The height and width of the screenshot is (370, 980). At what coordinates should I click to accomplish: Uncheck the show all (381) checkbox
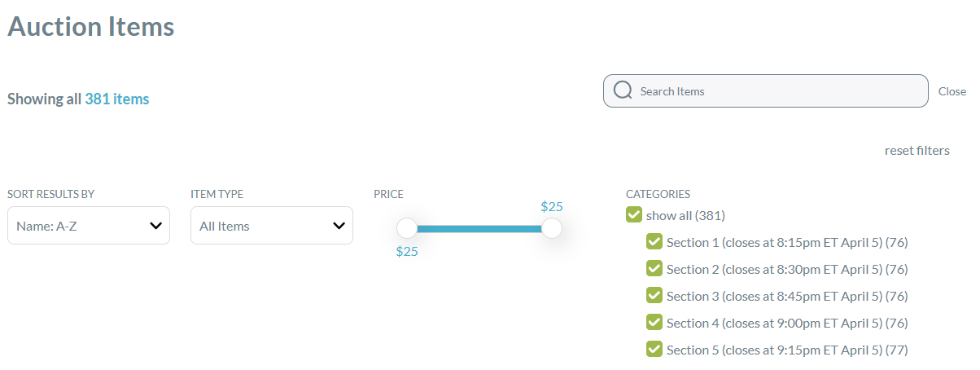(x=634, y=215)
